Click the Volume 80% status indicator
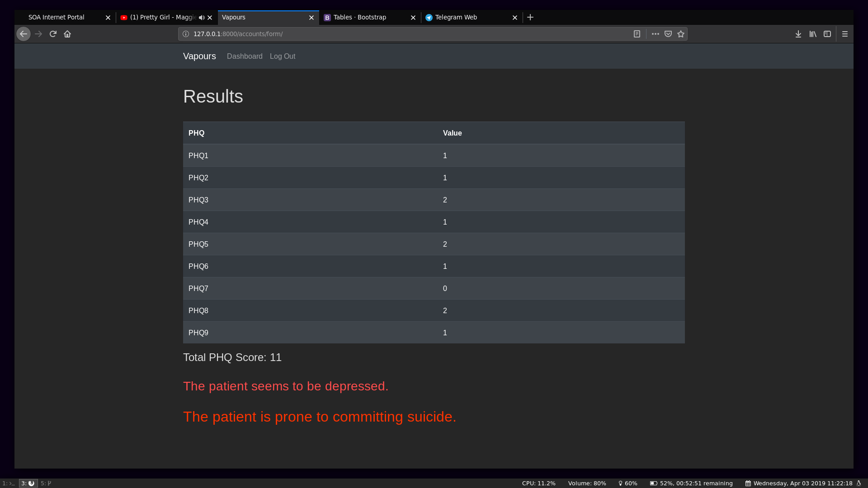Viewport: 868px width, 488px height. tap(587, 483)
